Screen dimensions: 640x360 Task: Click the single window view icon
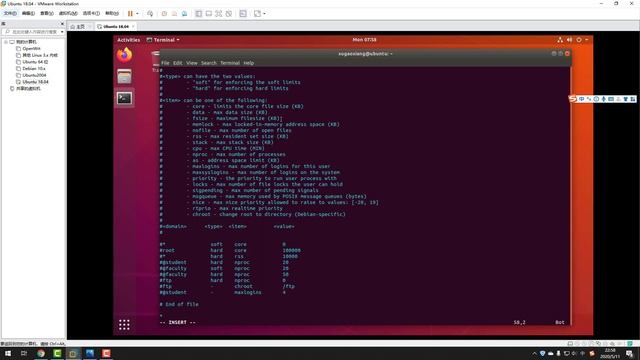tap(209, 13)
